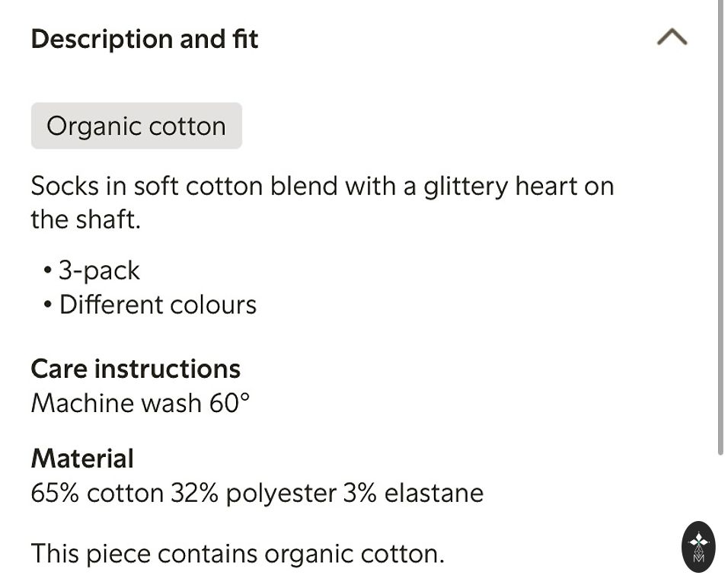Click the Material heading
Viewport: 728px width, 585px height.
(82, 459)
